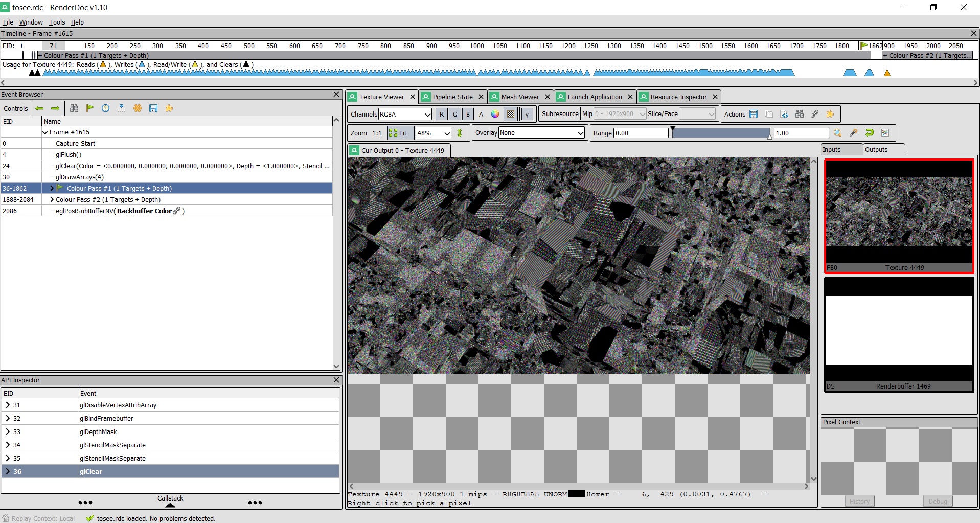The height and width of the screenshot is (523, 980).
Task: Toggle the checkerboard background mode
Action: [511, 114]
